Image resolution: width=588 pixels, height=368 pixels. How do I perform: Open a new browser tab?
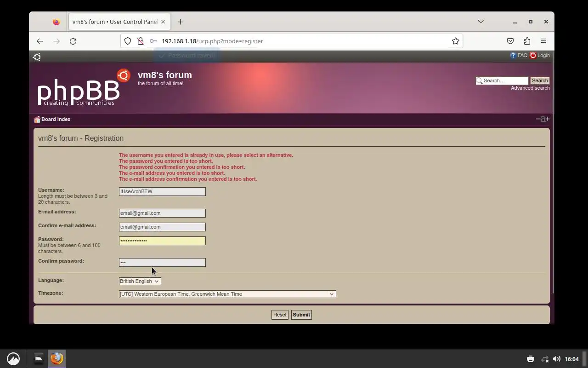point(180,22)
